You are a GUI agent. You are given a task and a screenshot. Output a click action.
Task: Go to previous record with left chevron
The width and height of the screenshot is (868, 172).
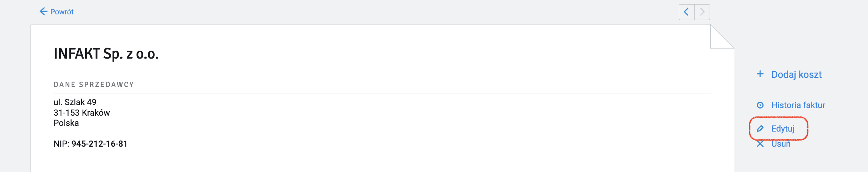686,12
